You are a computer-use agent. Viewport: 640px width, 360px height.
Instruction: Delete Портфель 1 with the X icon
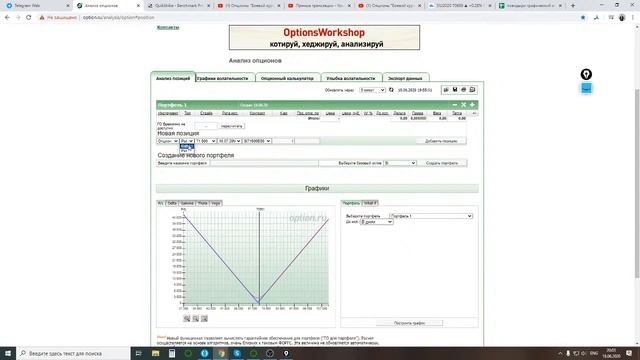[x=463, y=105]
